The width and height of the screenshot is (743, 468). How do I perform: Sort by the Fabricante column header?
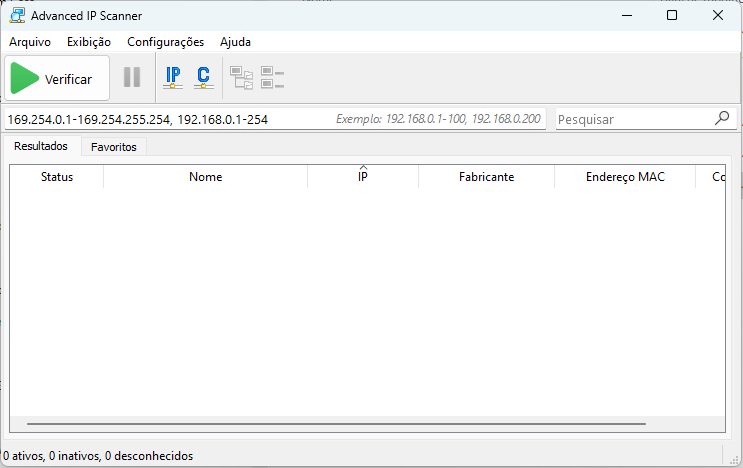486,177
